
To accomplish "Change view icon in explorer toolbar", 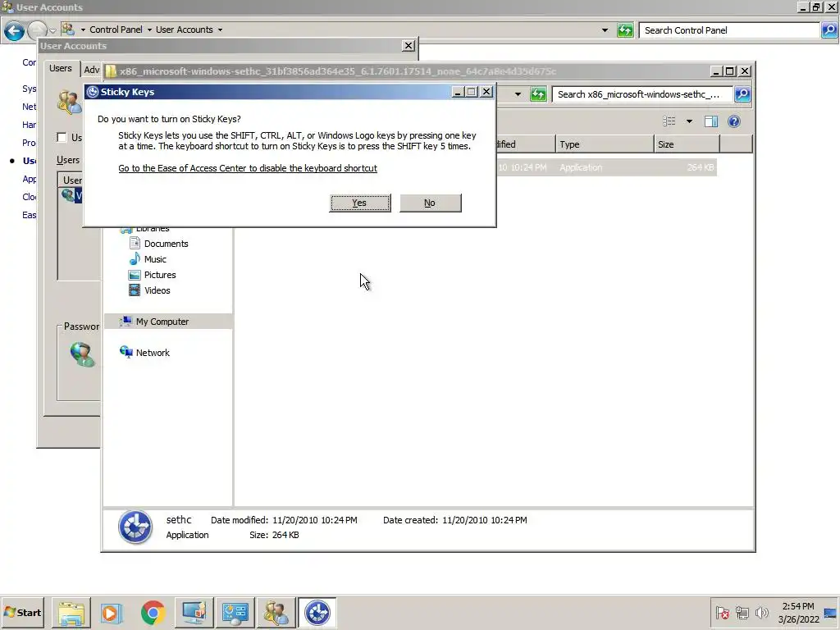I will 669,121.
